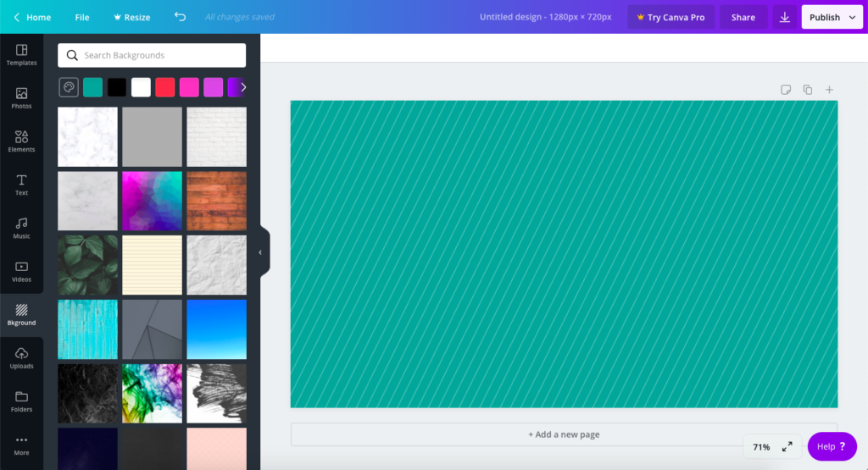868x470 pixels.
Task: Select the white marble background thumbnail
Action: pos(87,136)
